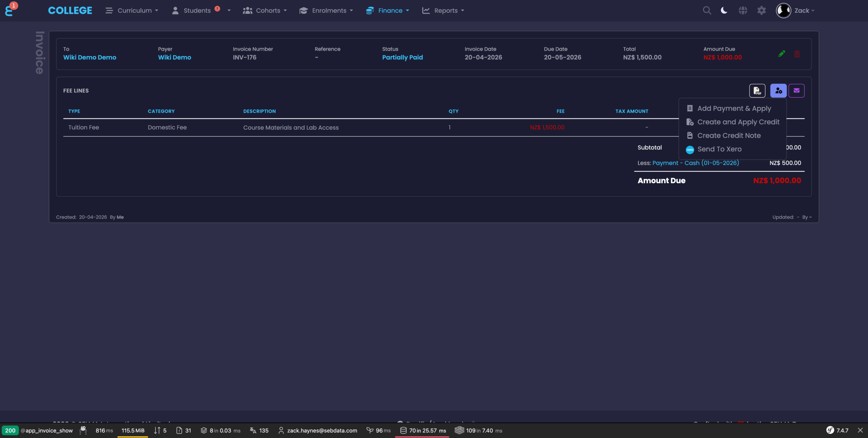Open Wiki Demo Demo recipient link
868x438 pixels.
[x=90, y=57]
